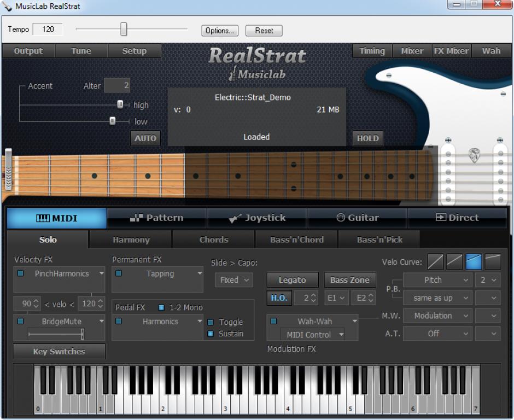Viewport: 514px width, 420px height.
Task: Click the Accent low slider handle
Action: click(x=113, y=121)
